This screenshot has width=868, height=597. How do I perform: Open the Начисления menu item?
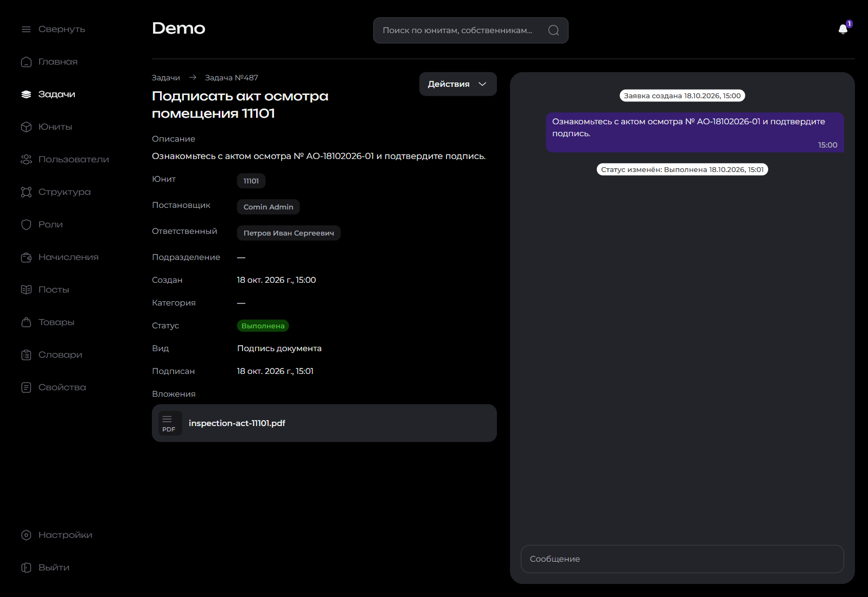pyautogui.click(x=68, y=257)
